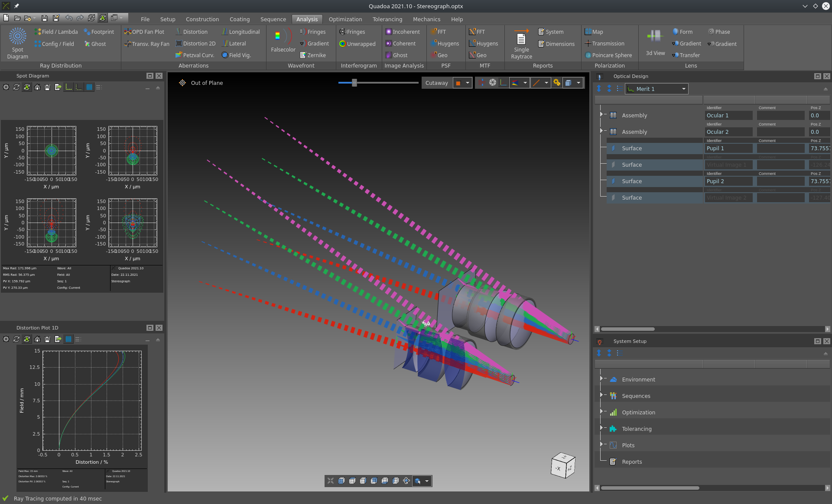Switch to the Tolerancing ribbon tab
This screenshot has height=504, width=832.
(x=387, y=19)
